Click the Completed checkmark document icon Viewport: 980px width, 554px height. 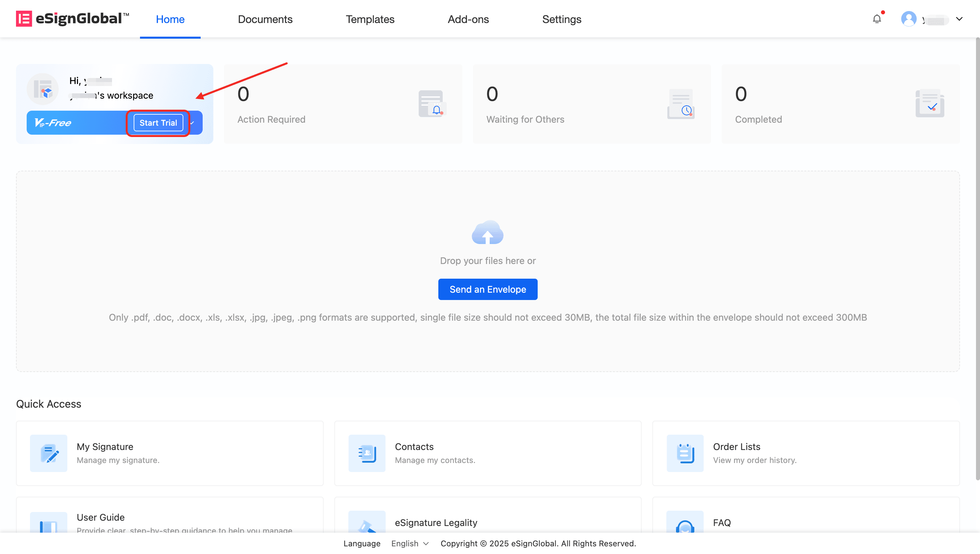pyautogui.click(x=929, y=104)
